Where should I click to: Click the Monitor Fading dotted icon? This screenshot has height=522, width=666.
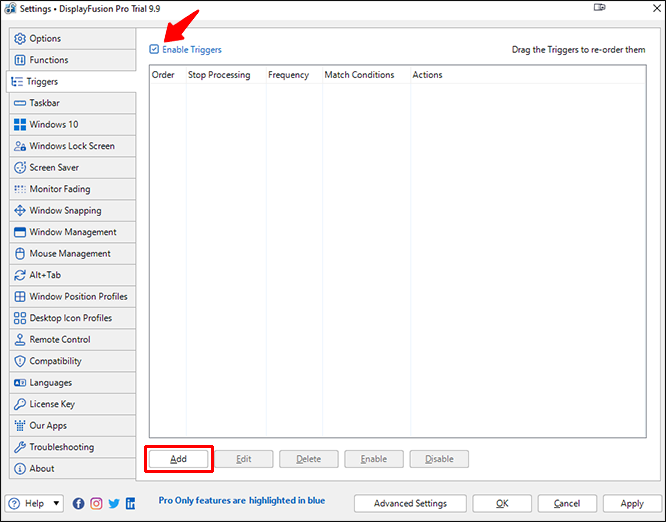(20, 189)
